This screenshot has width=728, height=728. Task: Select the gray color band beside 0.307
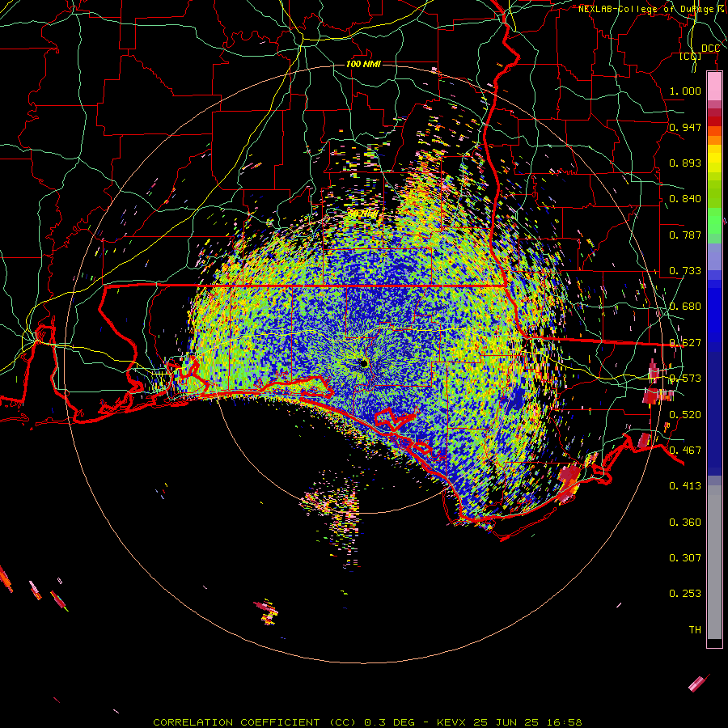click(714, 562)
